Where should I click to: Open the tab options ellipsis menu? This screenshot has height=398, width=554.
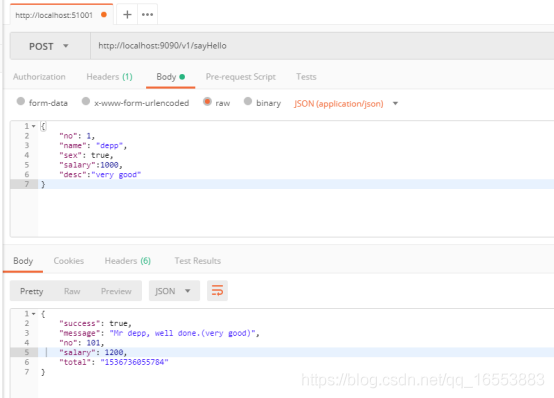coord(147,14)
